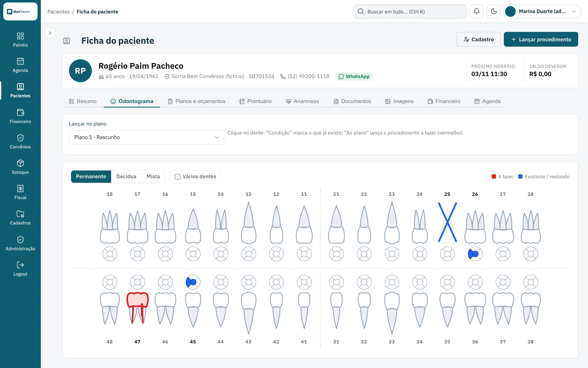
Task: Click tooth 11 drawing
Action: (304, 224)
